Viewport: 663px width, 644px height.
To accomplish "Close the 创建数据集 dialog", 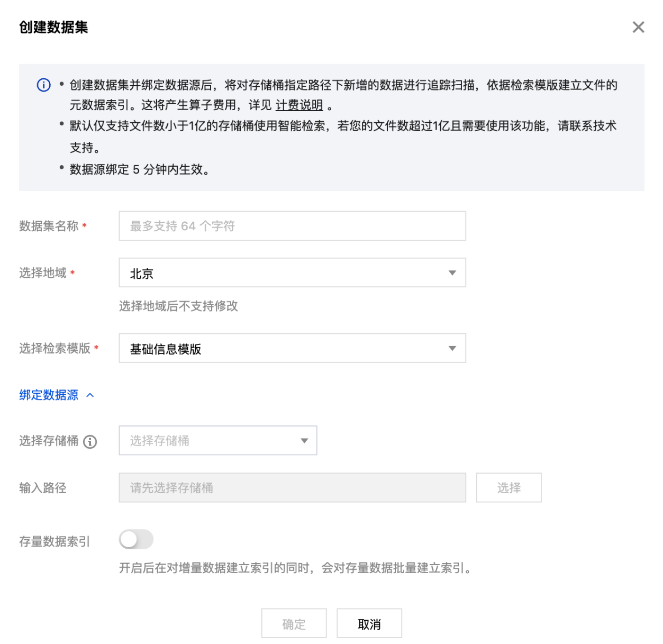I will (638, 27).
